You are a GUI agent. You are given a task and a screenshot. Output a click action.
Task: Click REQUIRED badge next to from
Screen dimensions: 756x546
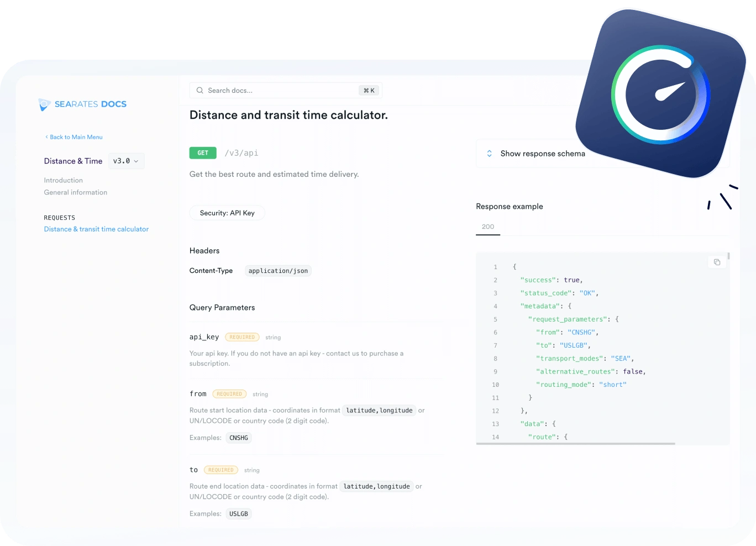click(229, 394)
